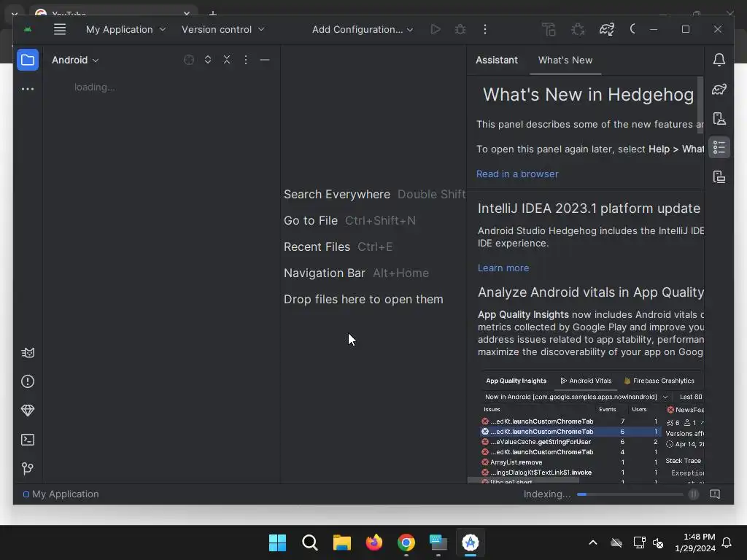The image size is (747, 560).
Task: Open Android project view dropdown
Action: click(x=75, y=60)
